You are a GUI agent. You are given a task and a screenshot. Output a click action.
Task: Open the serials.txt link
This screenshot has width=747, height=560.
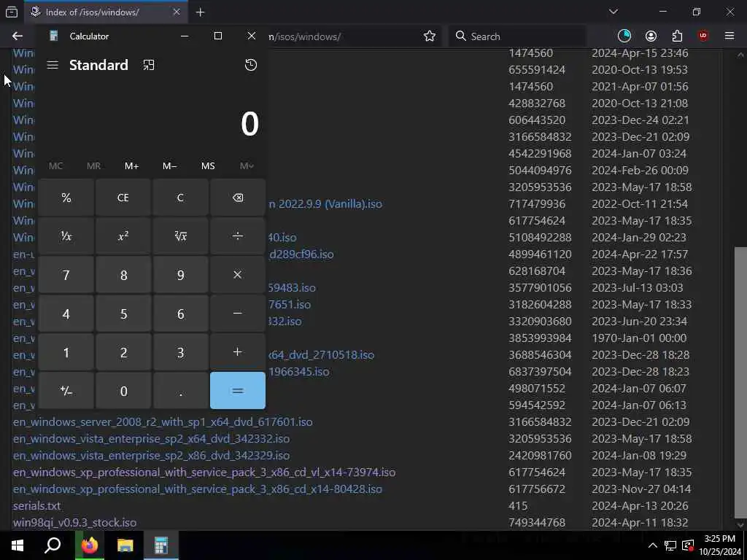coord(36,506)
